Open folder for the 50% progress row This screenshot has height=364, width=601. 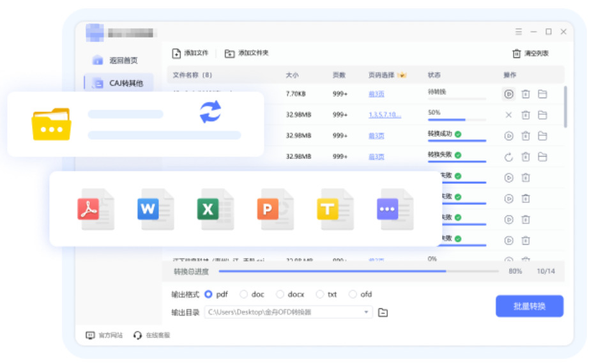pos(542,115)
